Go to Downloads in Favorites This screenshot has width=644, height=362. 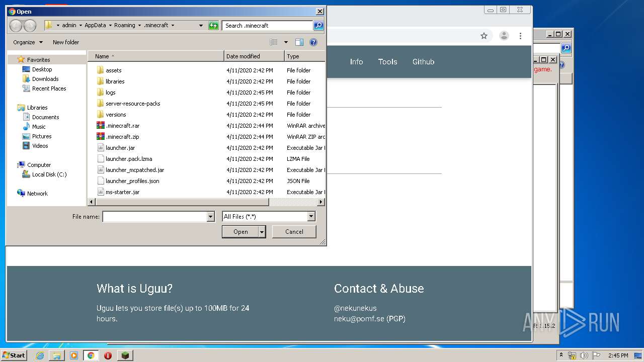pyautogui.click(x=45, y=79)
